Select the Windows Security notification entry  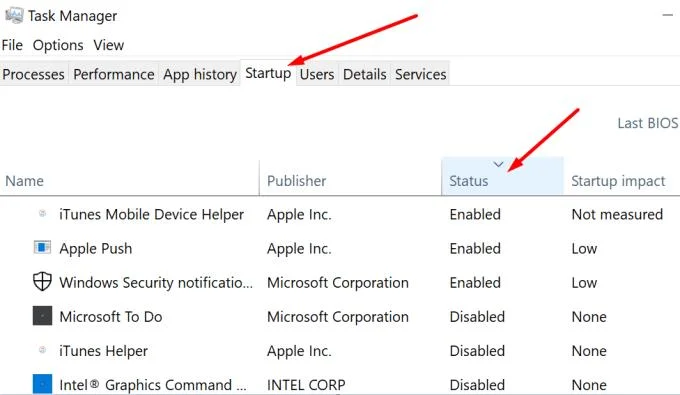(156, 283)
